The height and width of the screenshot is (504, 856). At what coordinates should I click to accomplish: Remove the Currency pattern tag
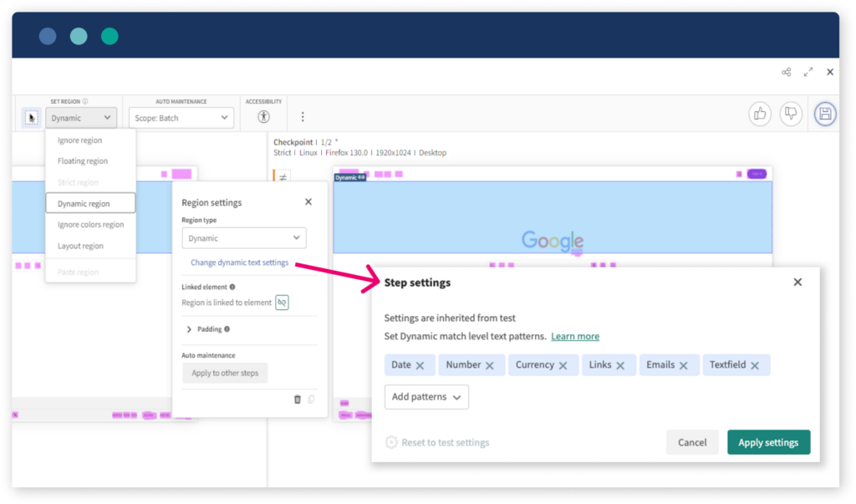pos(563,365)
